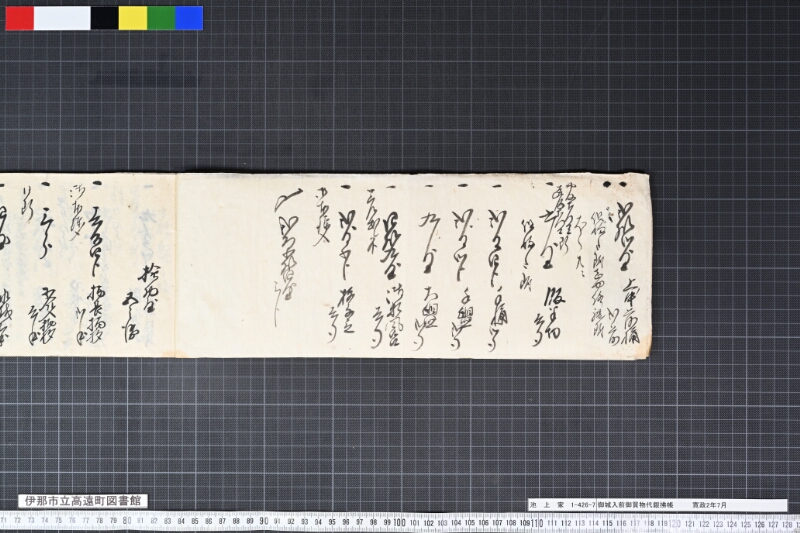Click the white color patch
Screen dimensions: 800x533
pyautogui.click(x=62, y=18)
